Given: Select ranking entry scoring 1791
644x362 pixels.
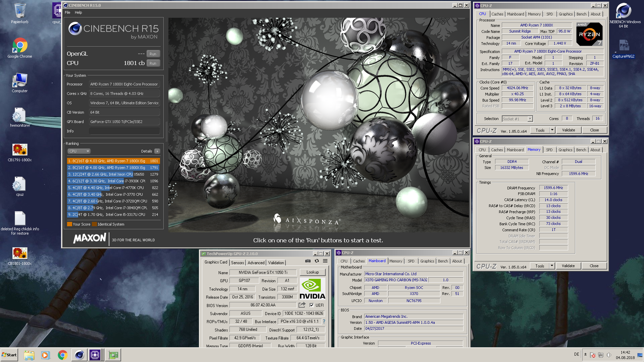Looking at the screenshot, I should [x=113, y=168].
